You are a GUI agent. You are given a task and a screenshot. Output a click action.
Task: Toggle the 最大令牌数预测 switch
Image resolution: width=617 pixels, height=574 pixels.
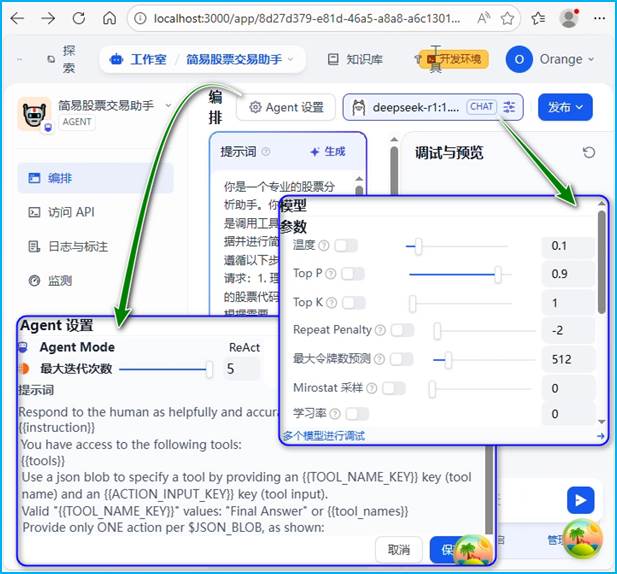[401, 359]
